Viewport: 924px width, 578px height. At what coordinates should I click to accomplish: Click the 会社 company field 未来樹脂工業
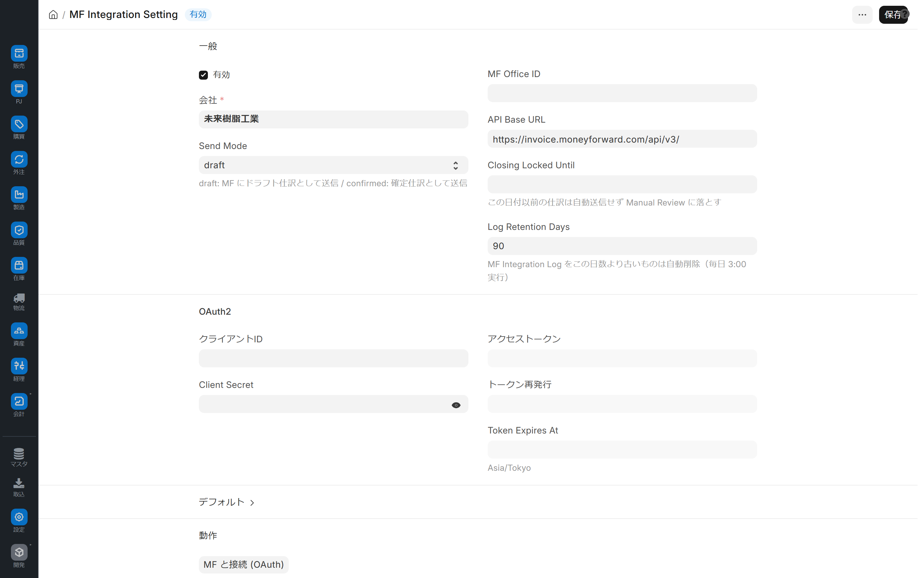333,119
